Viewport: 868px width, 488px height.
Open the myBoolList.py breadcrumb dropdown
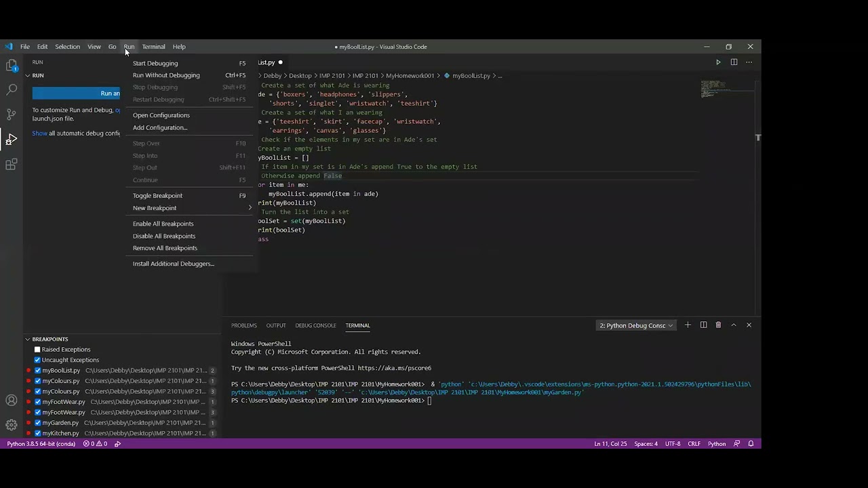pyautogui.click(x=471, y=76)
